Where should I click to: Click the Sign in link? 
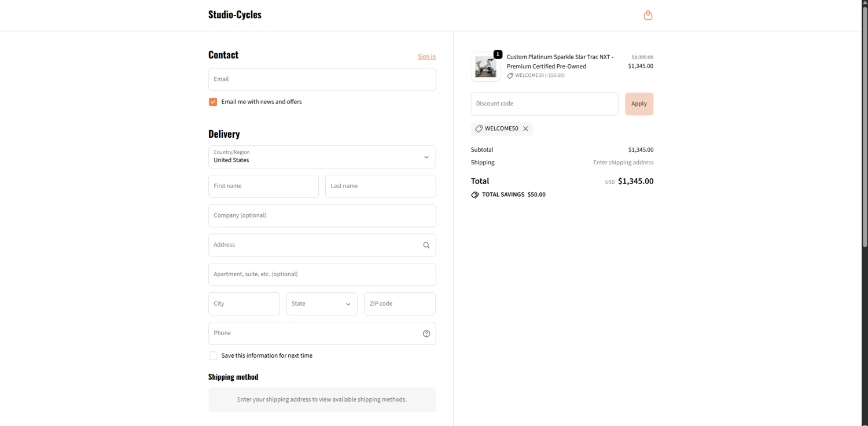[x=426, y=57]
